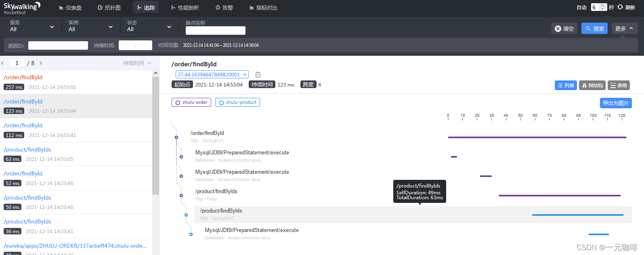Select the 50 ms /product/findByIds trace

point(76,202)
